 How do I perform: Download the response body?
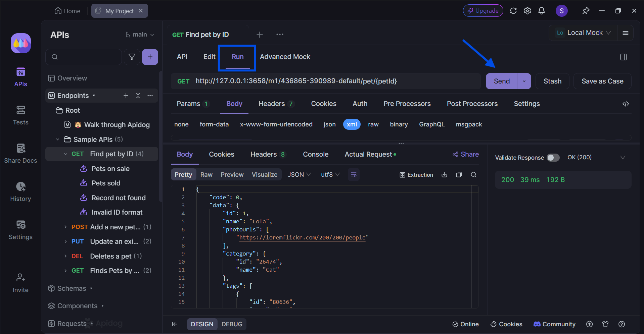coord(444,175)
